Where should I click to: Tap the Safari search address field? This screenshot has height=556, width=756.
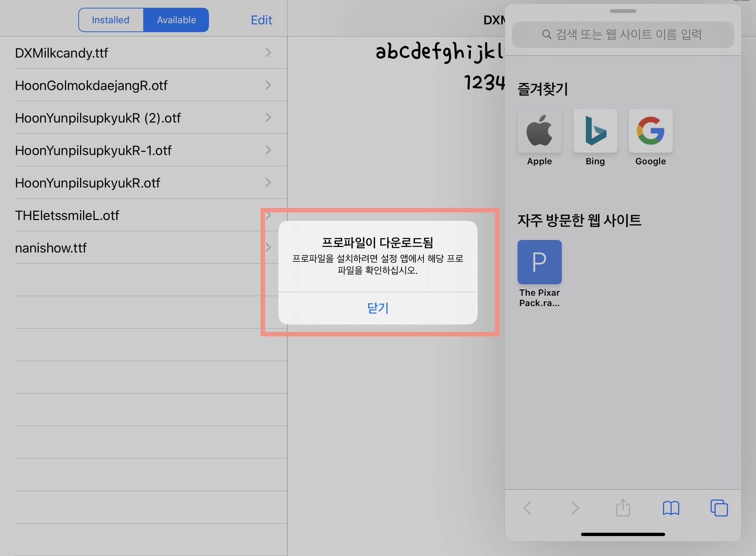(623, 35)
